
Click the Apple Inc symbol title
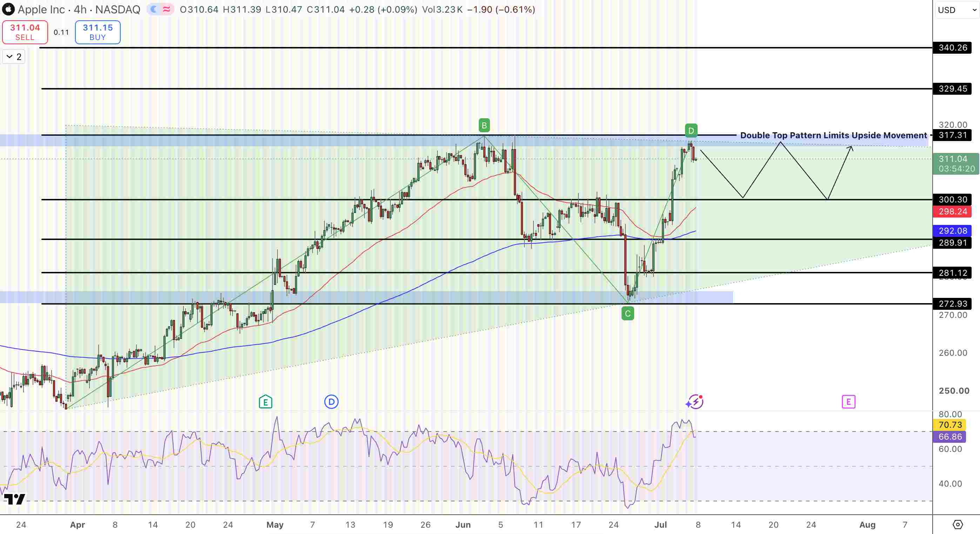coord(41,9)
